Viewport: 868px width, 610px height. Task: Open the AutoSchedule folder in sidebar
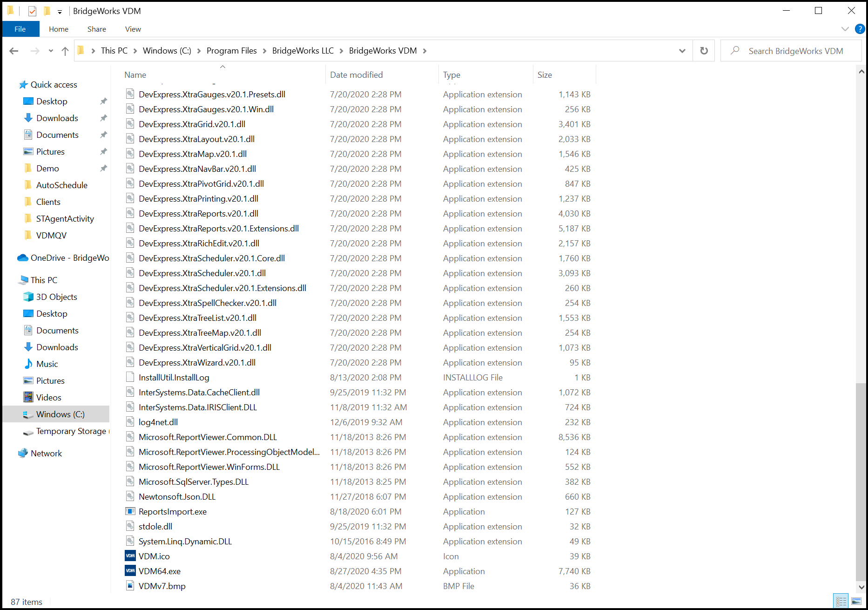point(62,185)
